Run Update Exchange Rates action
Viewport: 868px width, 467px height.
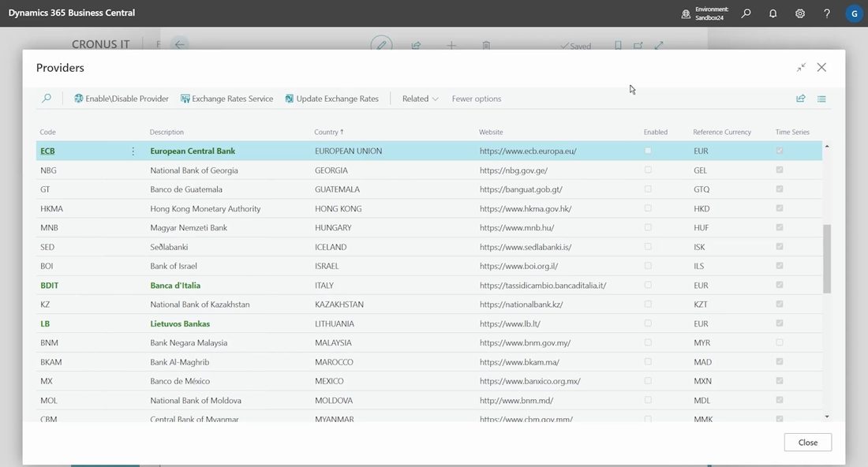tap(331, 99)
